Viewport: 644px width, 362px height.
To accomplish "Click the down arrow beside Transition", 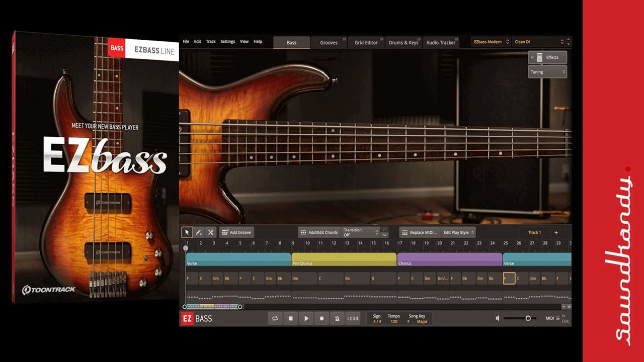I will tap(385, 235).
